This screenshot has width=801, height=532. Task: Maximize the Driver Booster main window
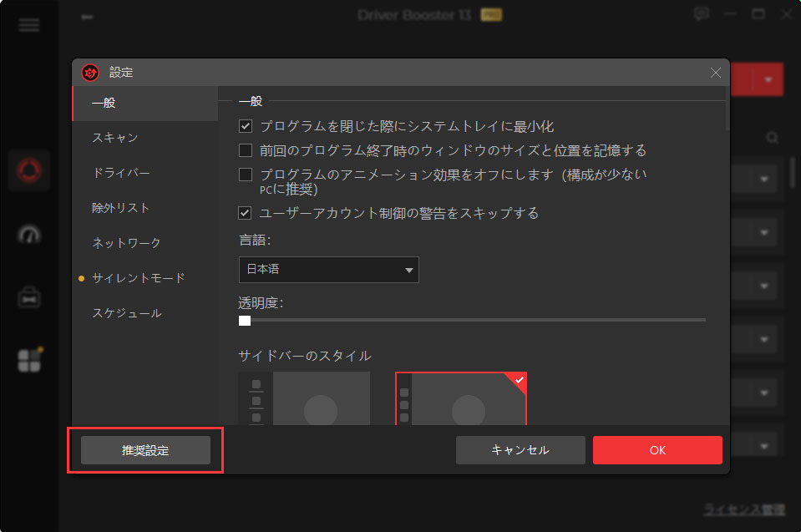point(758,14)
